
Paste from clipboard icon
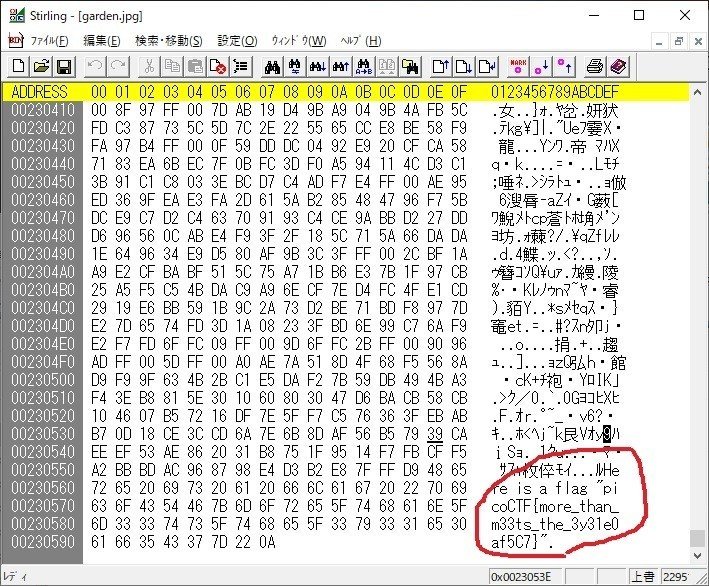[195, 67]
